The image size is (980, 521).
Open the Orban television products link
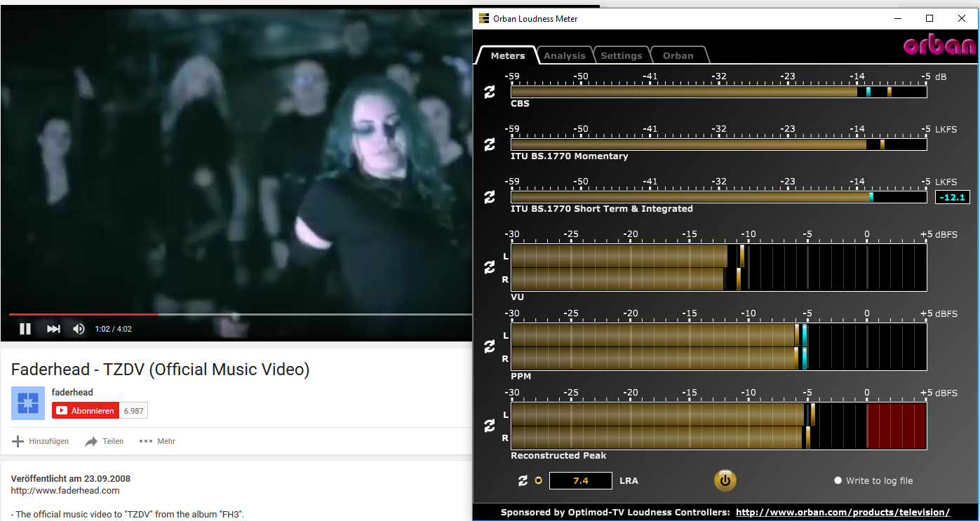(x=843, y=512)
